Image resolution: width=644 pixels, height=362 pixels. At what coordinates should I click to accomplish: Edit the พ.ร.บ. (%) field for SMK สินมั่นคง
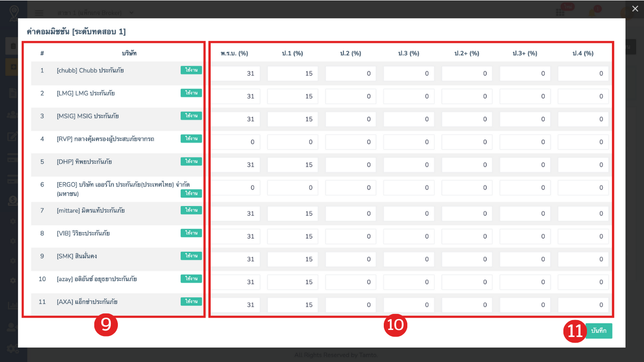tap(235, 259)
